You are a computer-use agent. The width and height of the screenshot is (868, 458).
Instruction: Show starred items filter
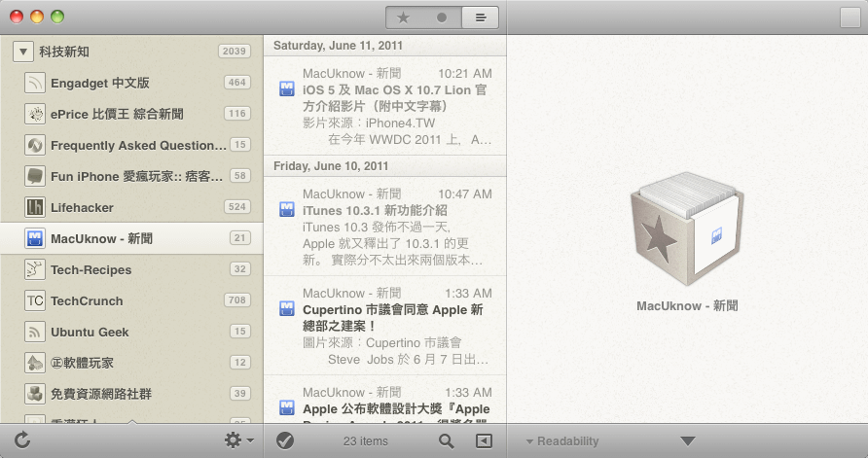pyautogui.click(x=404, y=18)
